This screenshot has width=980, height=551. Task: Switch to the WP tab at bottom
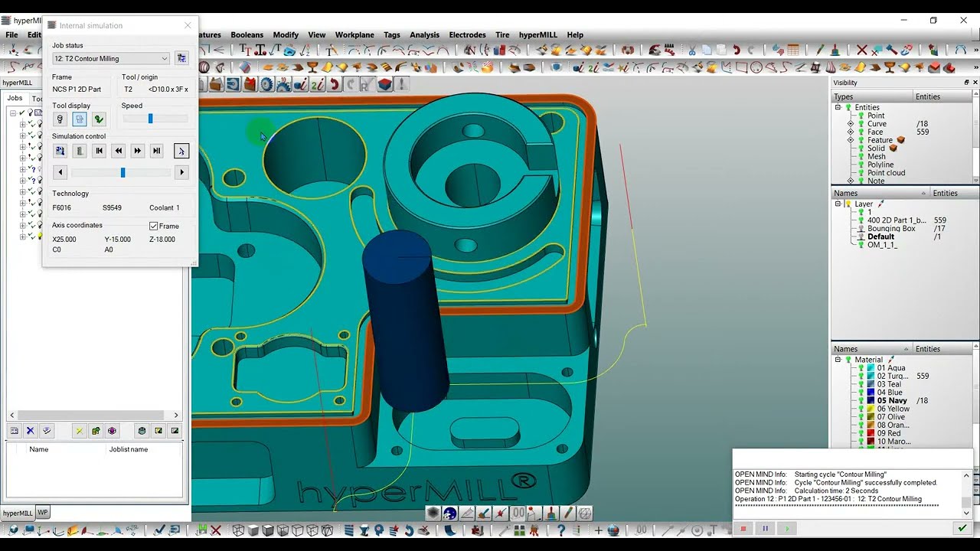[x=43, y=513]
